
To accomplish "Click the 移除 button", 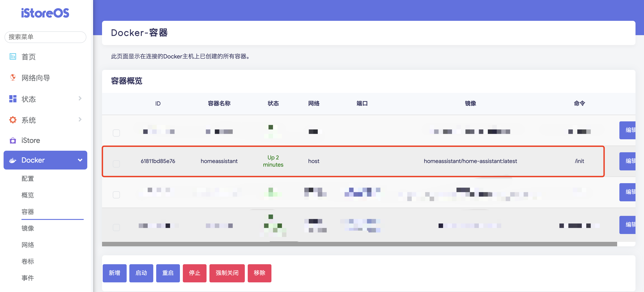I will 260,273.
